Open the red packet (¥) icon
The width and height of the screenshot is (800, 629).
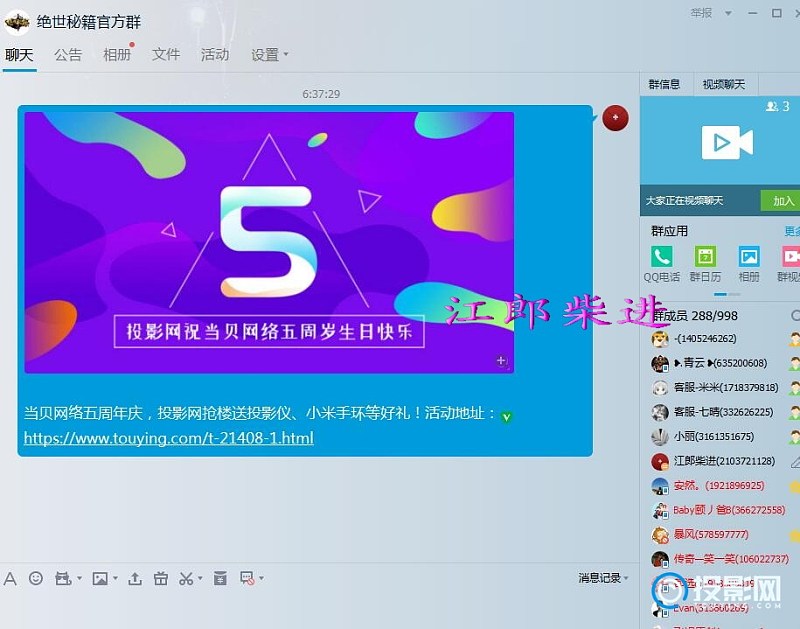pyautogui.click(x=220, y=578)
